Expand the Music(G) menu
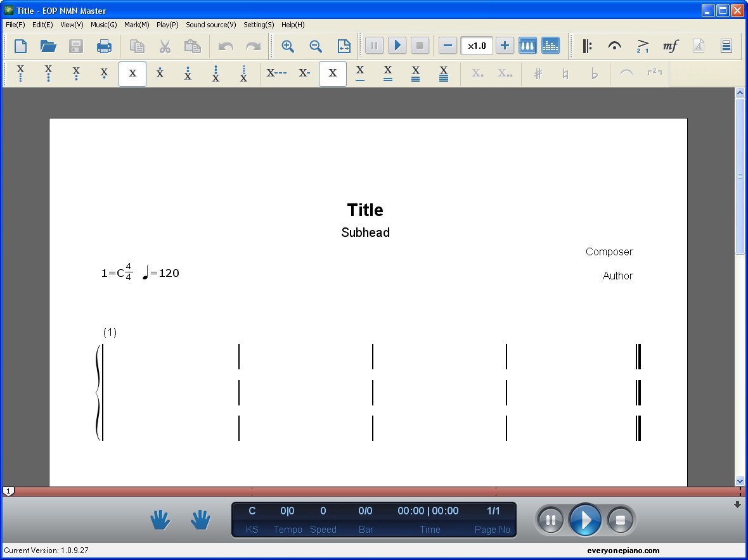The height and width of the screenshot is (560, 748). 103,25
